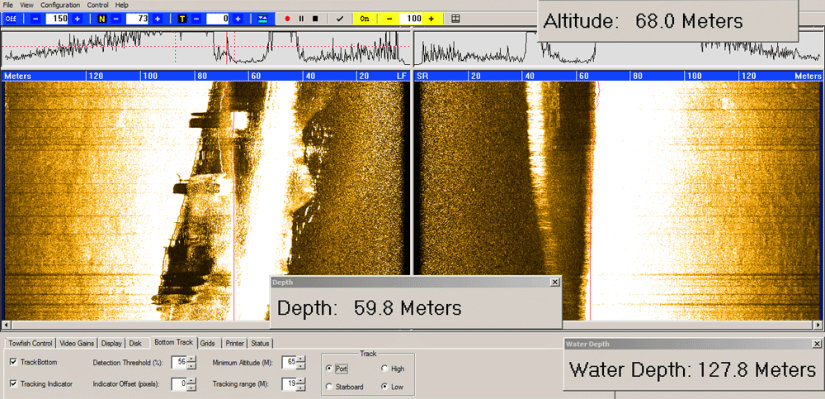Switch to the Towfish Control tab

click(30, 343)
